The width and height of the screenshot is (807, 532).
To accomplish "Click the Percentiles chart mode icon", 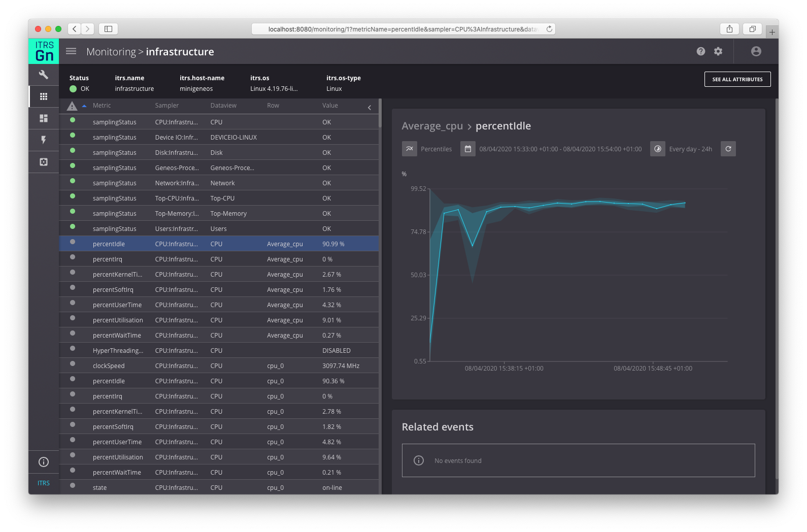I will point(410,149).
